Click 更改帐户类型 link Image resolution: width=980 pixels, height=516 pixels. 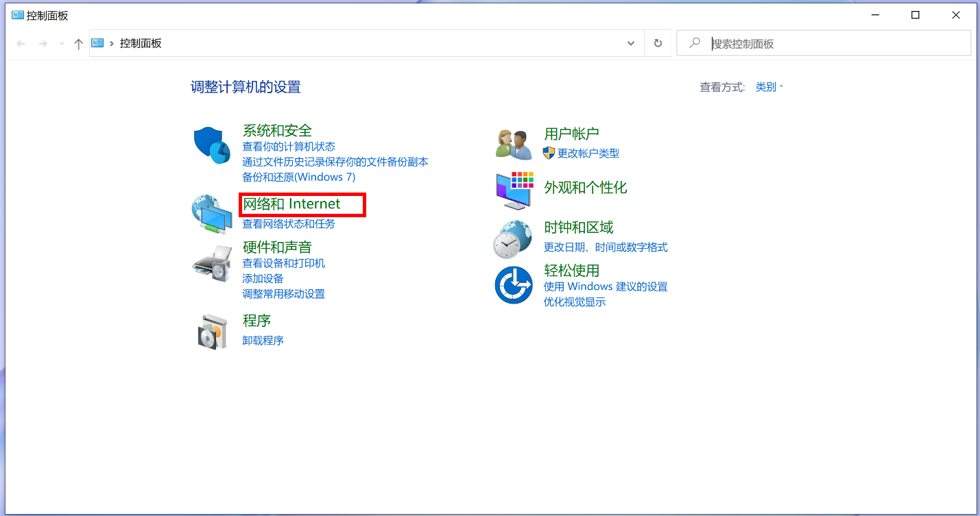[588, 153]
